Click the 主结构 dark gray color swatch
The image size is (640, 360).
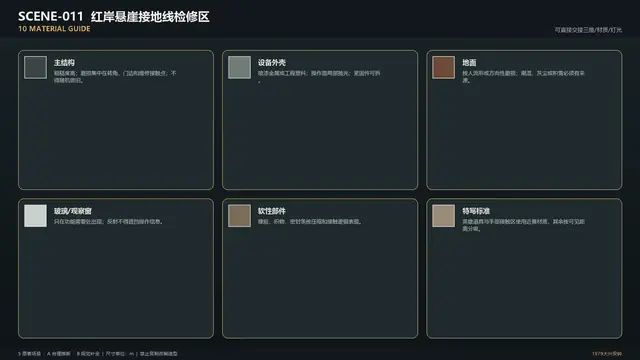tap(36, 67)
